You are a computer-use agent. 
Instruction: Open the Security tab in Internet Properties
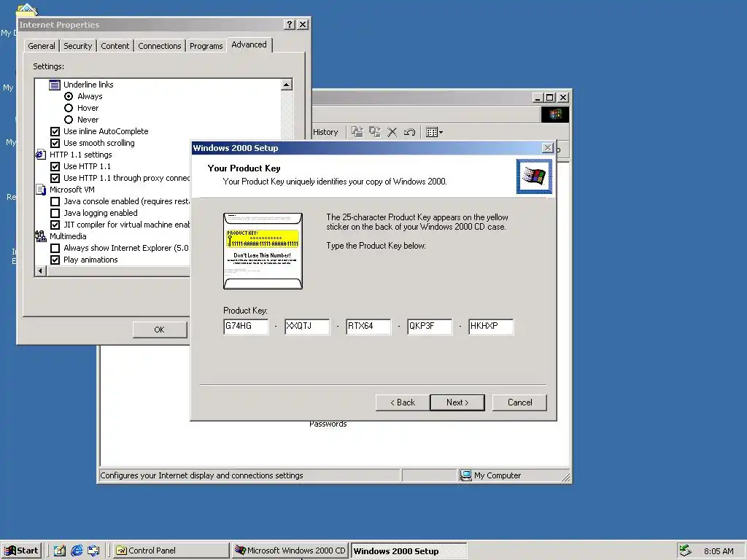pyautogui.click(x=77, y=46)
